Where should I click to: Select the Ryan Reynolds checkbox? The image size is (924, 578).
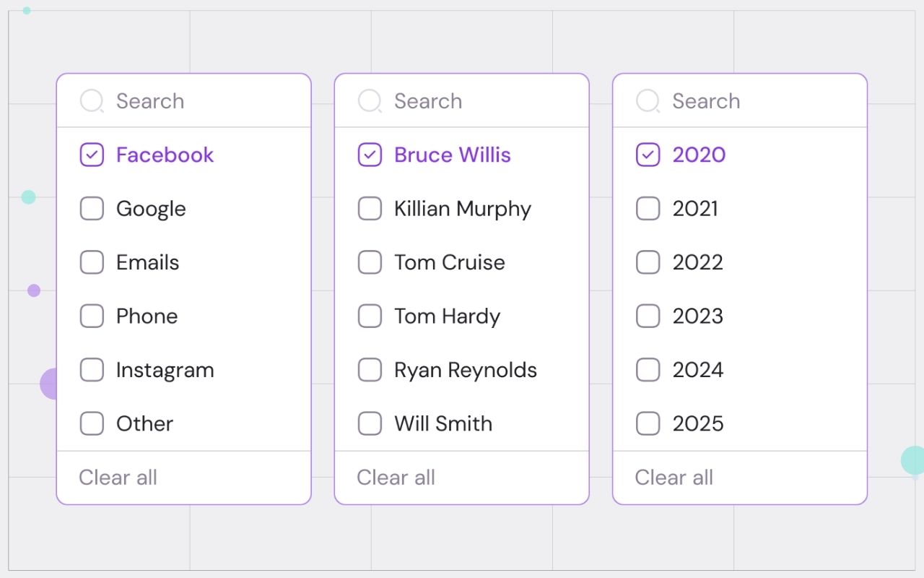tap(370, 370)
